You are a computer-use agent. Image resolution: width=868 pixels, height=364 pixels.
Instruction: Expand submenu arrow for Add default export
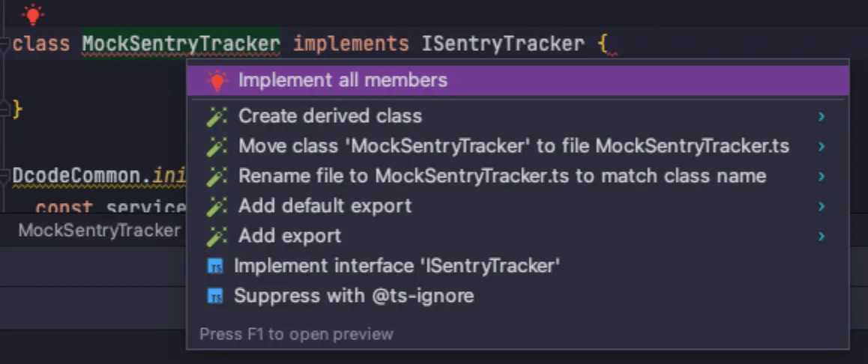pyautogui.click(x=822, y=207)
